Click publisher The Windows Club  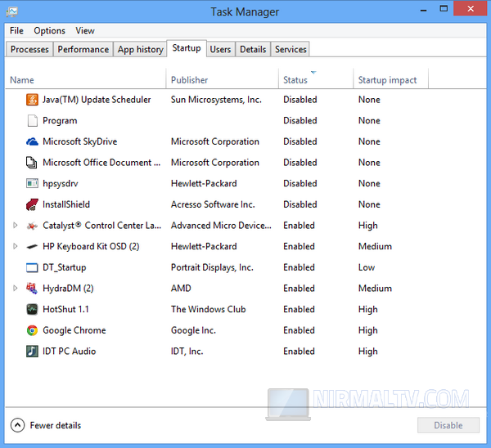(x=208, y=309)
